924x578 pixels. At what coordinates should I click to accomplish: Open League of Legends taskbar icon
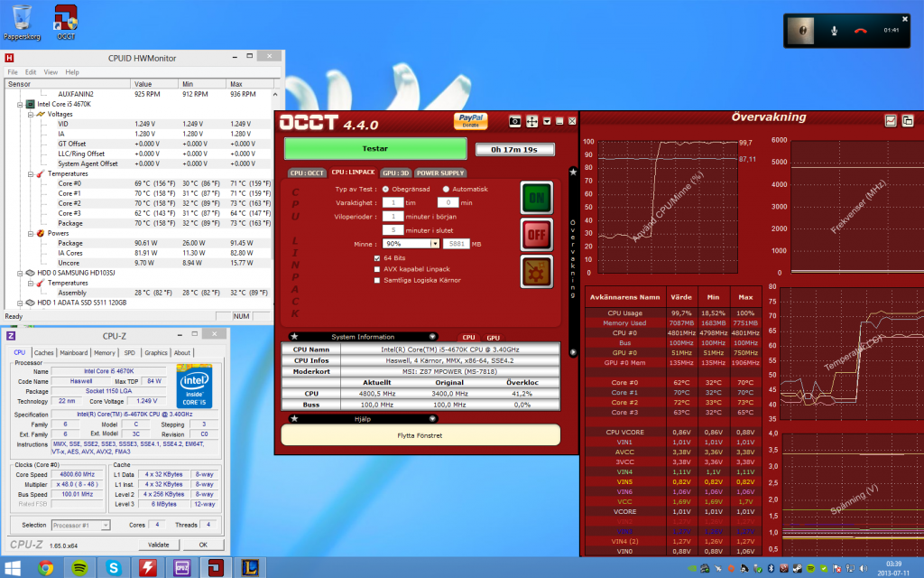[x=250, y=568]
